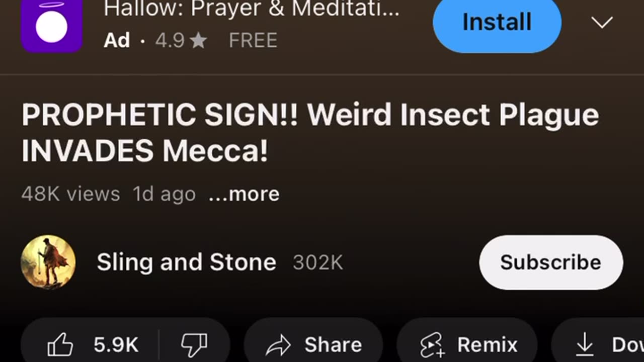Click the thumbs down dislike icon

[x=194, y=345]
